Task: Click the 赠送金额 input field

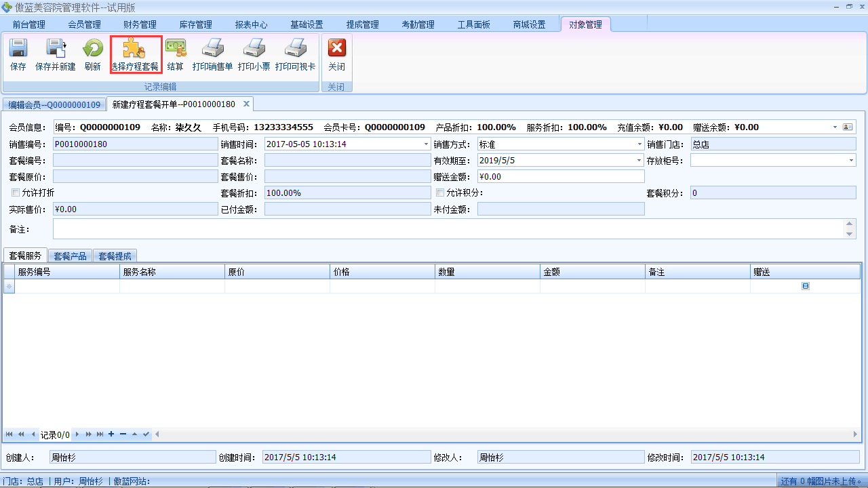Action: coord(560,176)
